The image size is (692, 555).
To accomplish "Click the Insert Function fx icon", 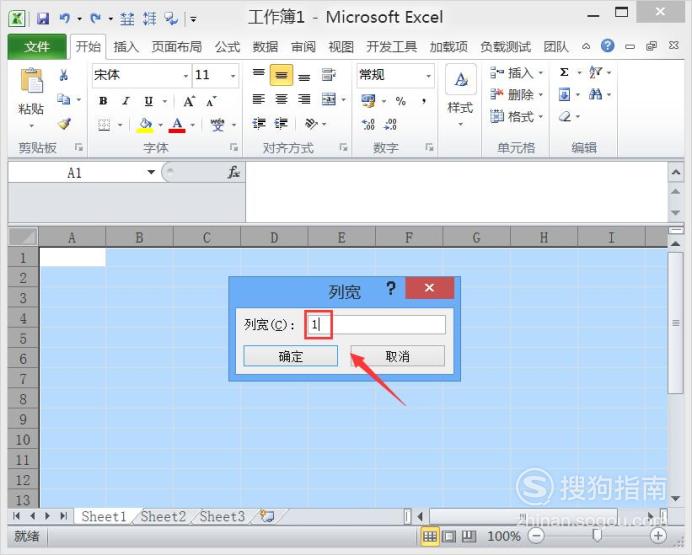I will coord(233,172).
